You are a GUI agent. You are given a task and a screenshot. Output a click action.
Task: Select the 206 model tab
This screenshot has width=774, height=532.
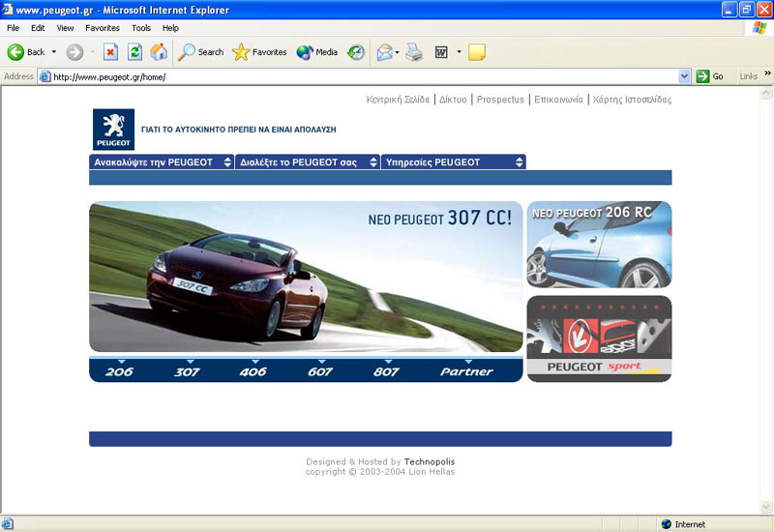pos(119,371)
